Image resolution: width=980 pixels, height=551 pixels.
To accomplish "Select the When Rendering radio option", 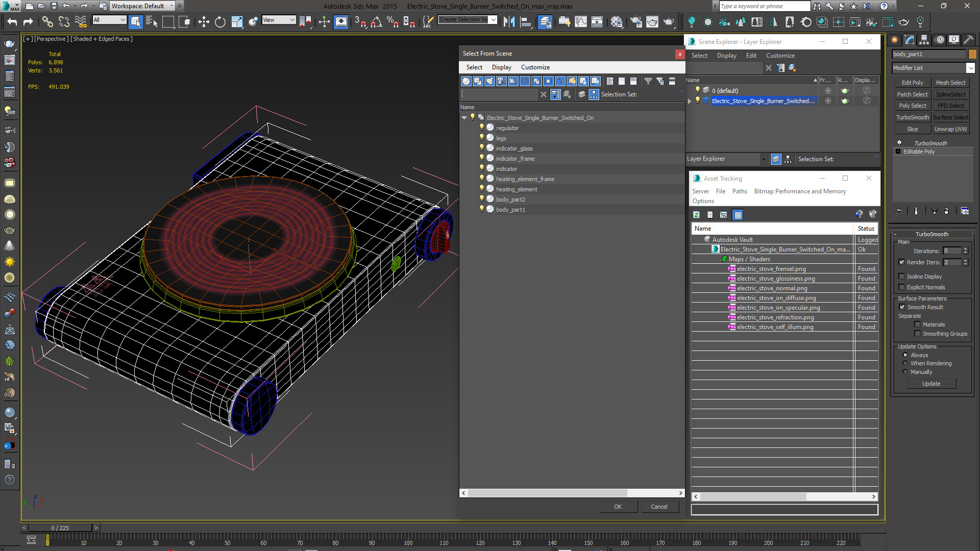I will pos(905,363).
